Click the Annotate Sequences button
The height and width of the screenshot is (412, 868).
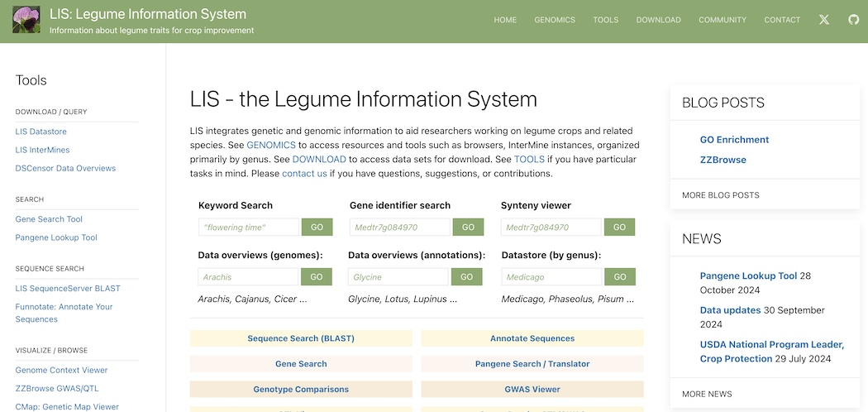pos(532,338)
